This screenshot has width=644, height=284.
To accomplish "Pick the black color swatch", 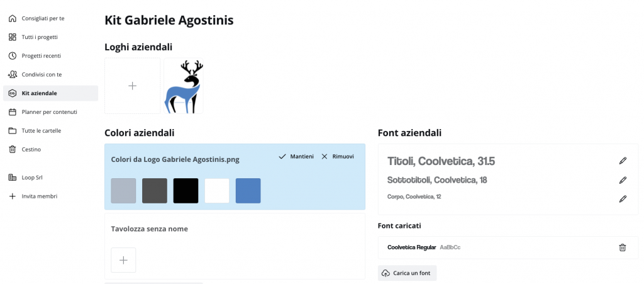I will click(186, 191).
